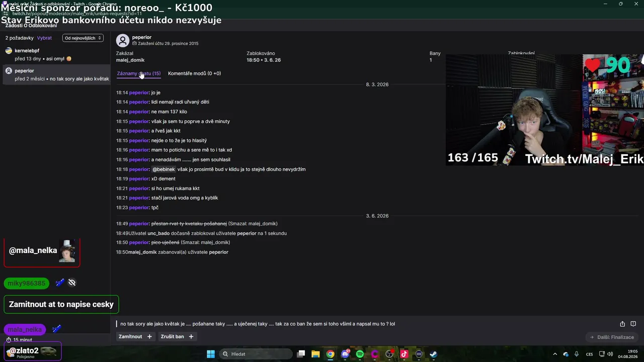The image size is (644, 362).
Task: Click the large peperior profile avatar
Action: 123,41
